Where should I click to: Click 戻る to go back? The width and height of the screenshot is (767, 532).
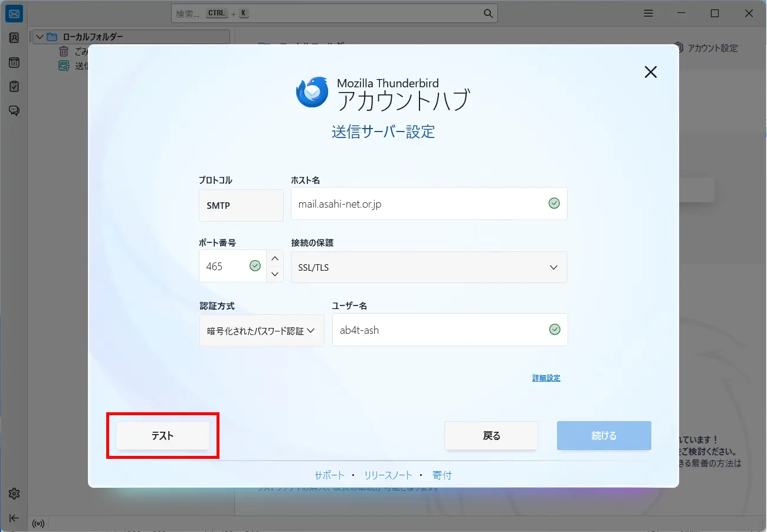(491, 435)
